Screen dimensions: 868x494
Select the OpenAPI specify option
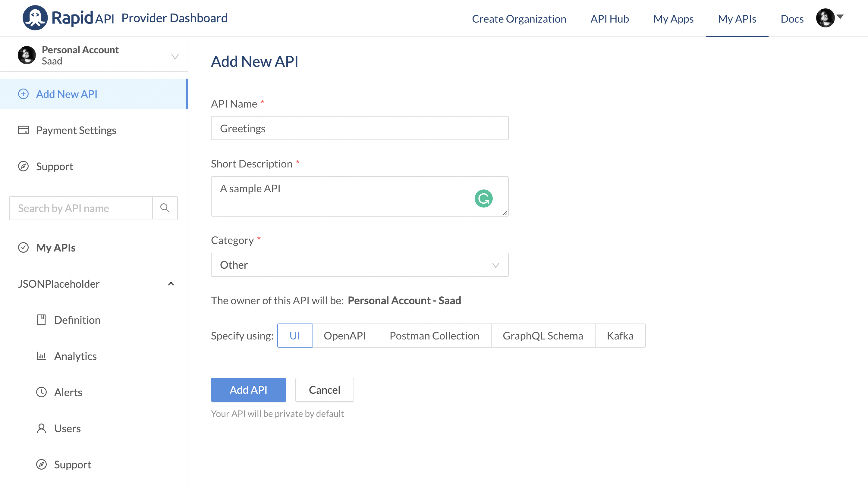(x=344, y=336)
